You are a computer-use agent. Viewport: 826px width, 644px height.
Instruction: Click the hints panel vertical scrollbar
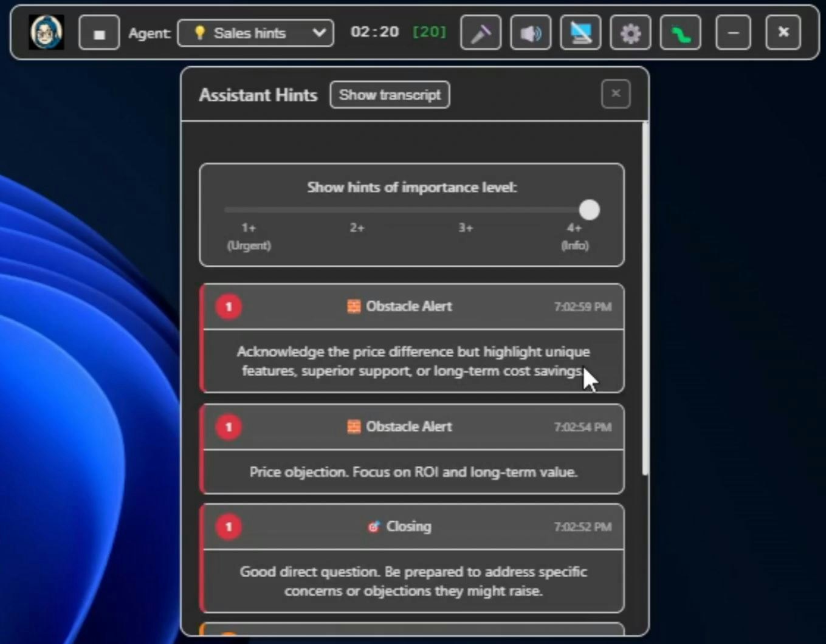coord(645,298)
